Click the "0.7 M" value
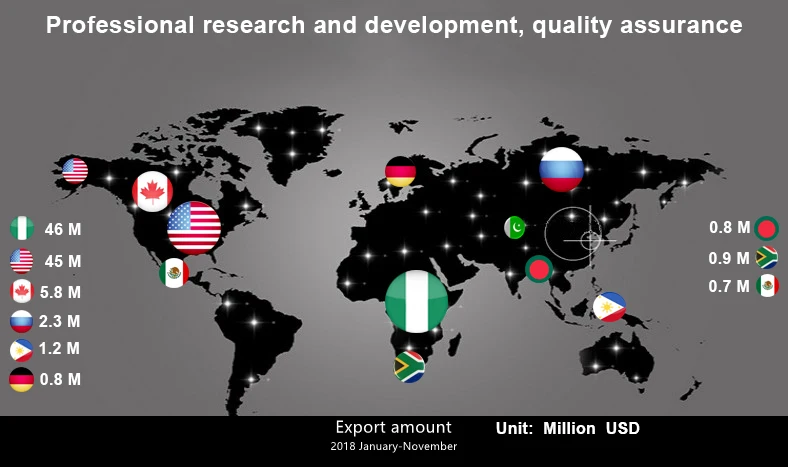Viewport: 788px width, 467px height. click(729, 287)
